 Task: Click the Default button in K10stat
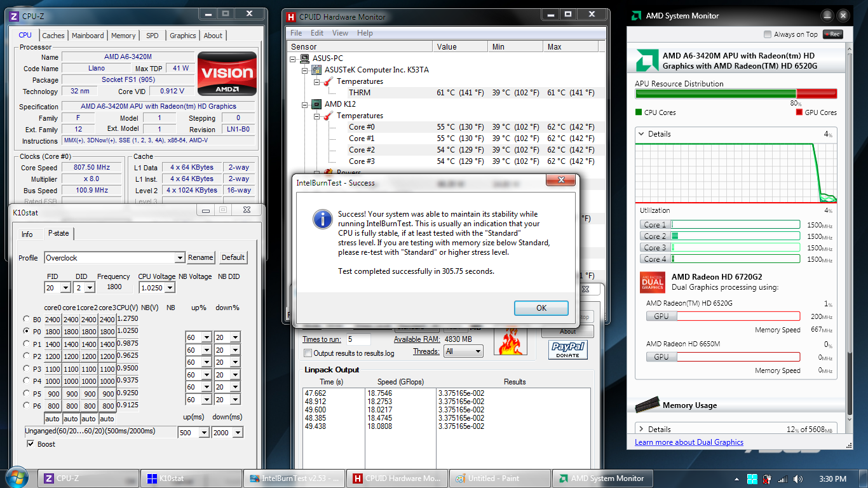233,257
